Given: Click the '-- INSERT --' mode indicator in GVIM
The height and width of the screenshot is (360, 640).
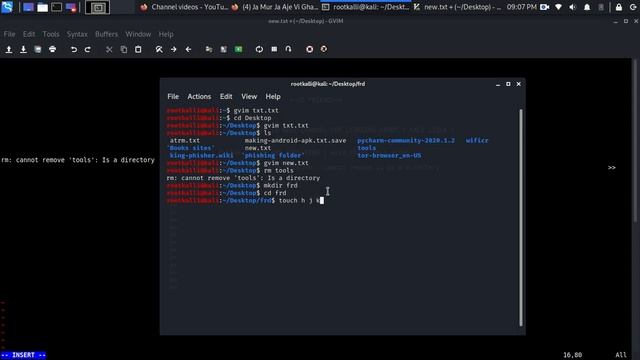Looking at the screenshot, I should 23,355.
